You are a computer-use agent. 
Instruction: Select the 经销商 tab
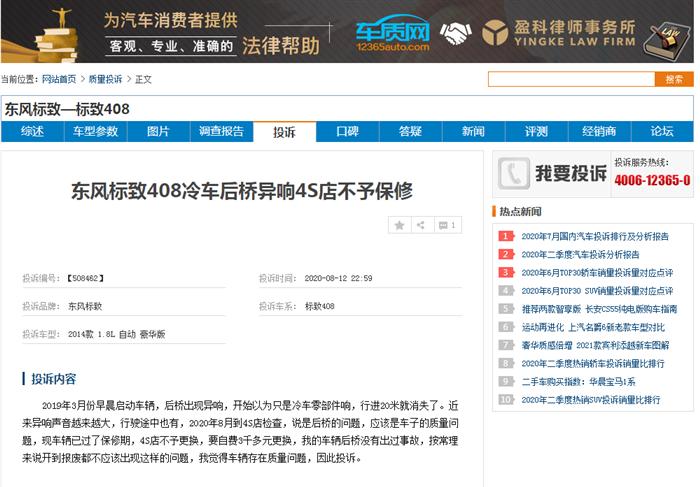pos(599,131)
